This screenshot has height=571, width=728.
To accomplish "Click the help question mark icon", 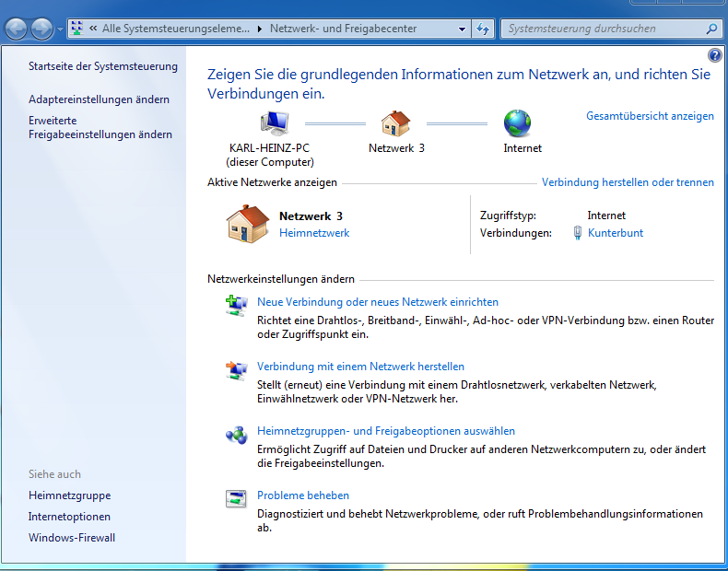I will tap(715, 56).
